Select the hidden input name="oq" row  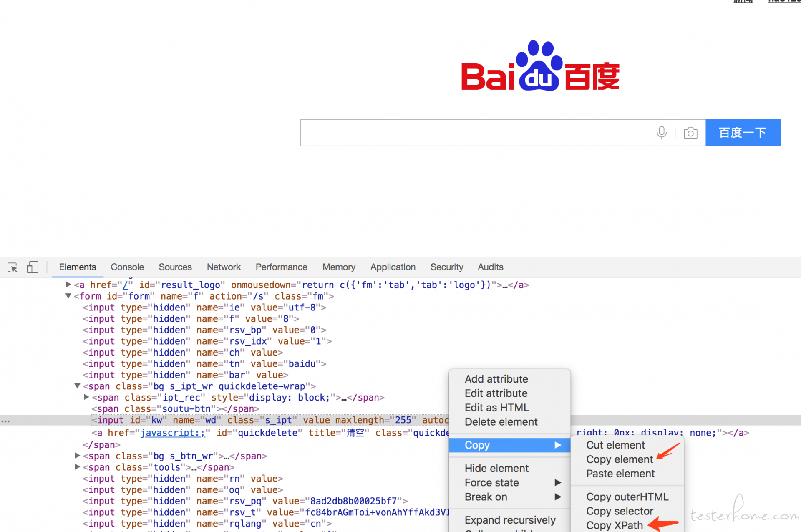(x=183, y=490)
